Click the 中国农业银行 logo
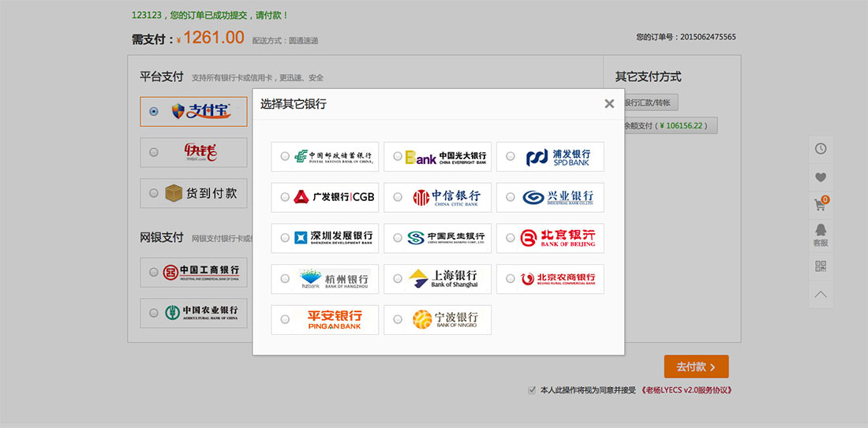The width and height of the screenshot is (868, 428). [x=201, y=313]
